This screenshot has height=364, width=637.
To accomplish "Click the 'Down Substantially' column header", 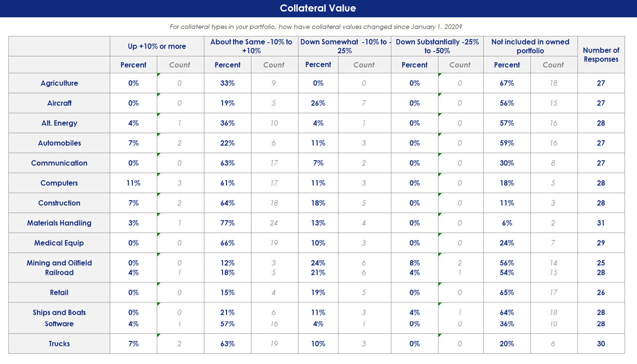I will (437, 46).
